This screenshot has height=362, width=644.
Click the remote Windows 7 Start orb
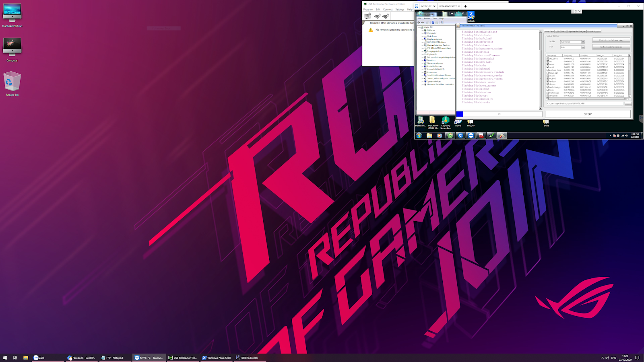[x=419, y=136]
